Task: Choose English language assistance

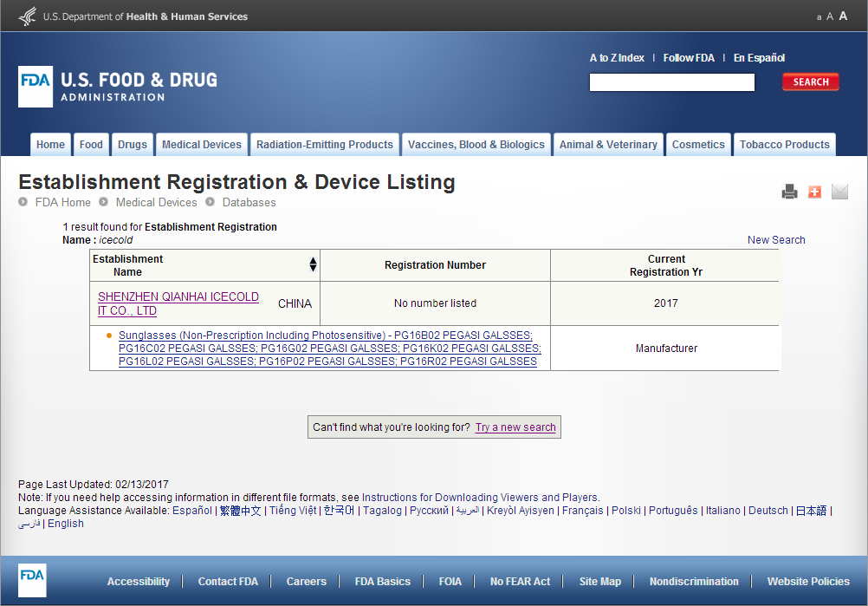Action: coord(65,524)
